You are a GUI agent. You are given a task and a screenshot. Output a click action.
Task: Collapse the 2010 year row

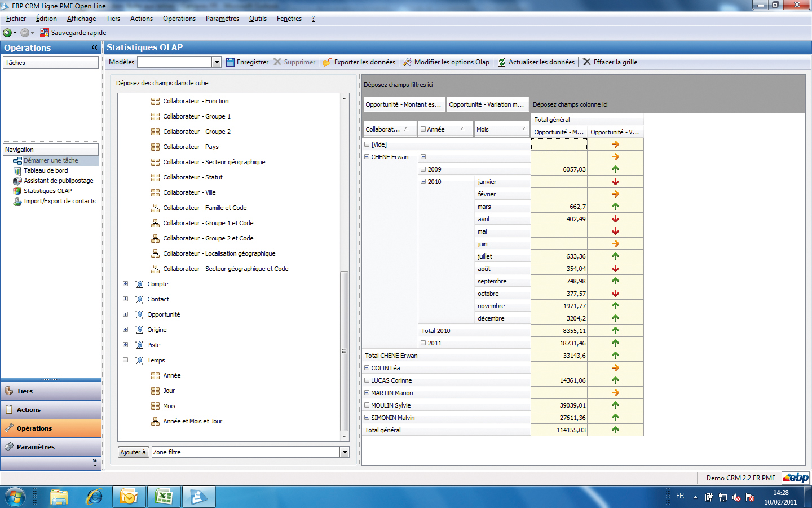coord(423,182)
